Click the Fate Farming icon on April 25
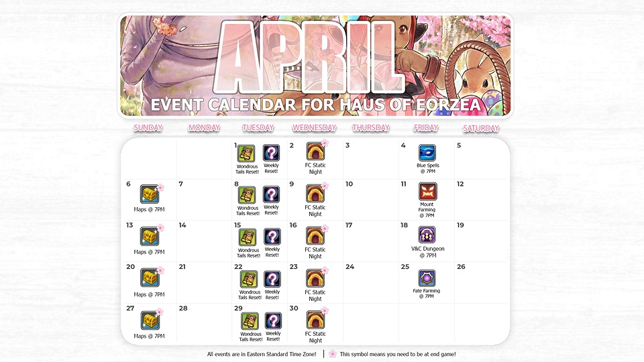Screen dimensions: 644x362 (x=427, y=278)
